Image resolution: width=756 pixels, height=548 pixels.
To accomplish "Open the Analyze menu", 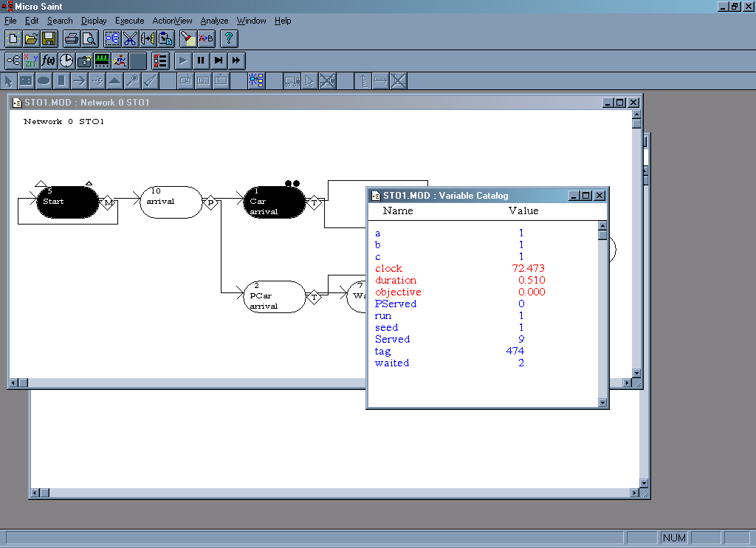I will click(x=214, y=21).
